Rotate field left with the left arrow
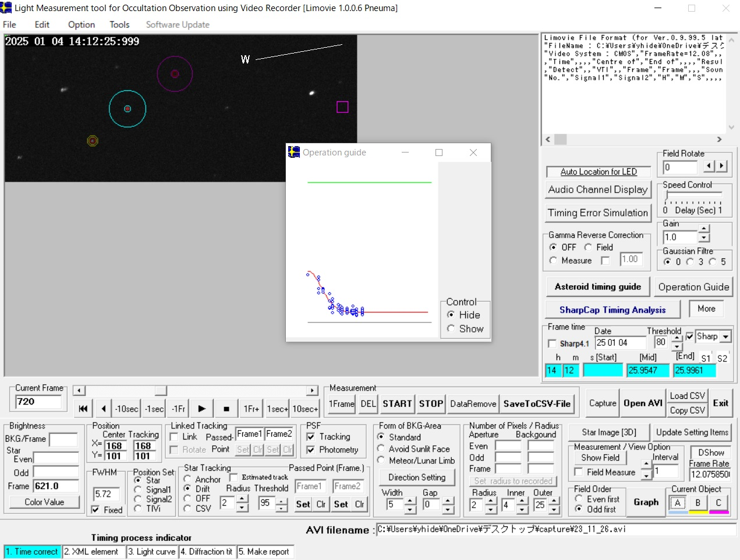 pyautogui.click(x=708, y=166)
